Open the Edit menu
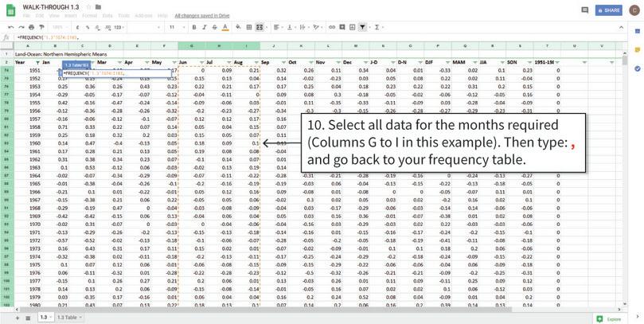Screen dimensions: 644x324 pos(40,16)
